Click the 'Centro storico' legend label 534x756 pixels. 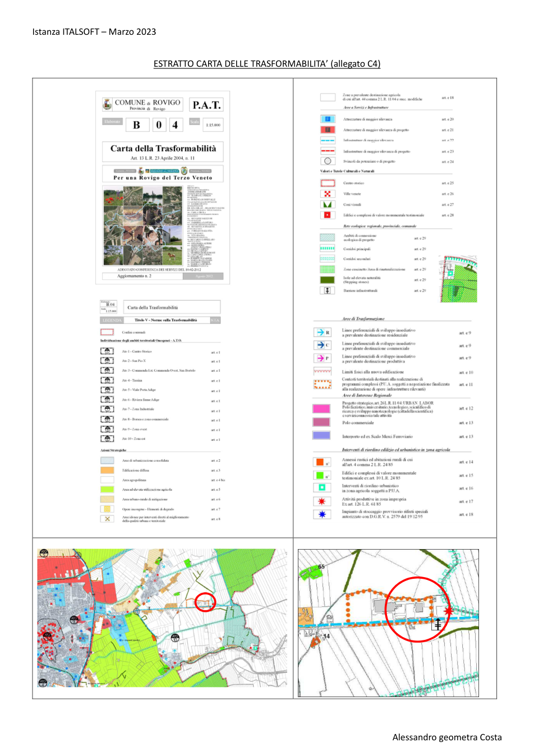coord(354,183)
